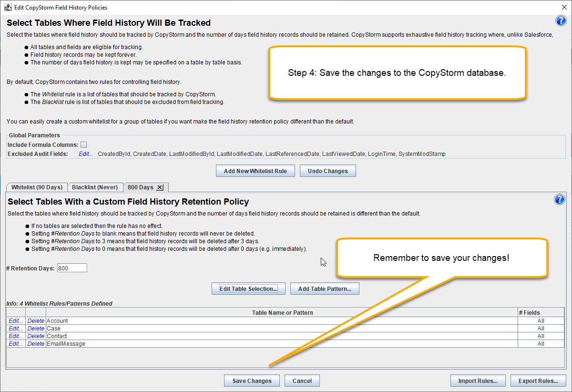The width and height of the screenshot is (572, 392).
Task: Open the help icon beside the top heading
Action: coord(561,21)
